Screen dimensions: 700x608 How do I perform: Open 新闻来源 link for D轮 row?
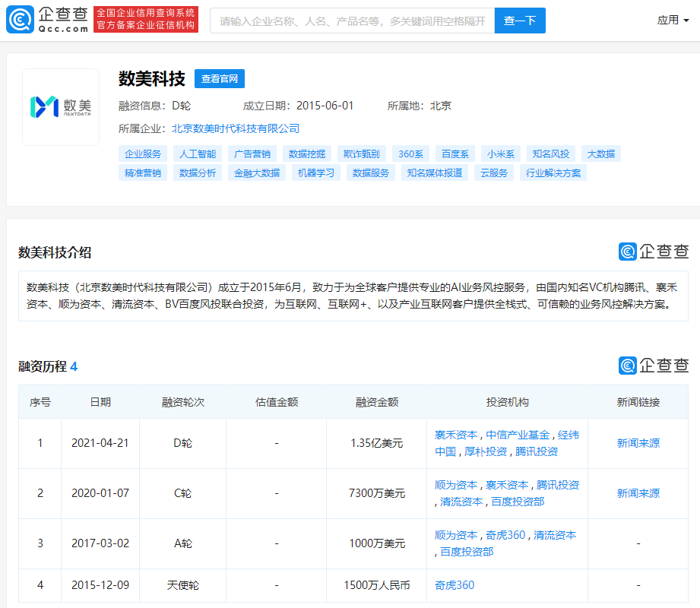[638, 443]
